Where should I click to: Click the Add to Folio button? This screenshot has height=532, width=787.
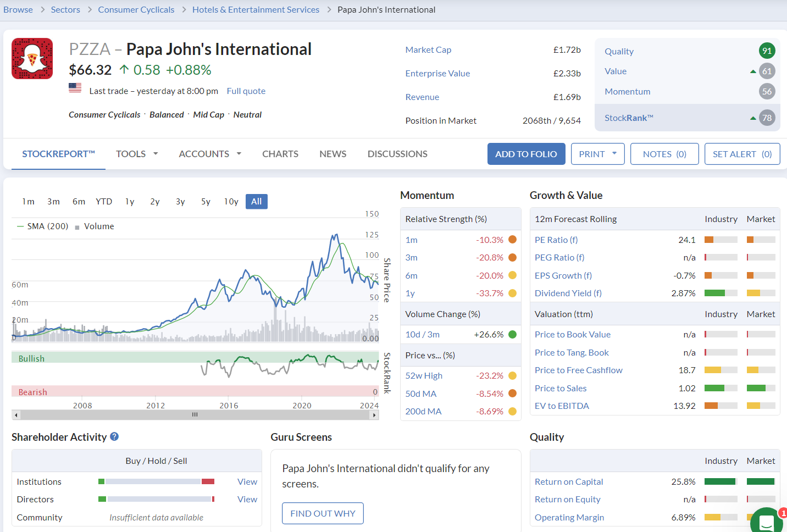[x=526, y=154]
